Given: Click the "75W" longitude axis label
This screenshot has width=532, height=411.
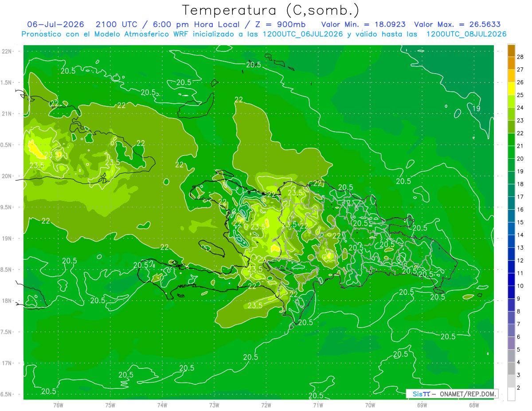Looking at the screenshot, I should click(x=110, y=405).
